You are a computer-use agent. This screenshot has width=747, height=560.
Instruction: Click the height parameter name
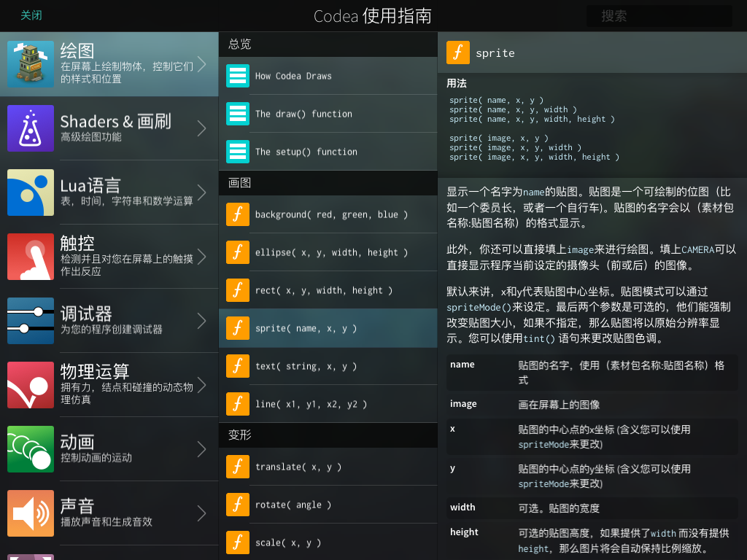click(464, 532)
